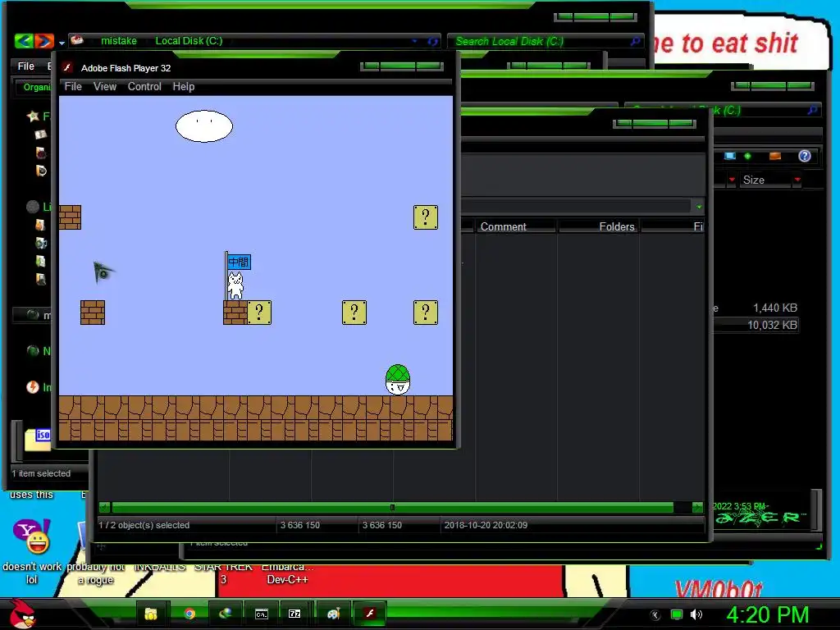The image size is (840, 630).
Task: Click the horizontal green scrollbar thumb
Action: [x=392, y=507]
